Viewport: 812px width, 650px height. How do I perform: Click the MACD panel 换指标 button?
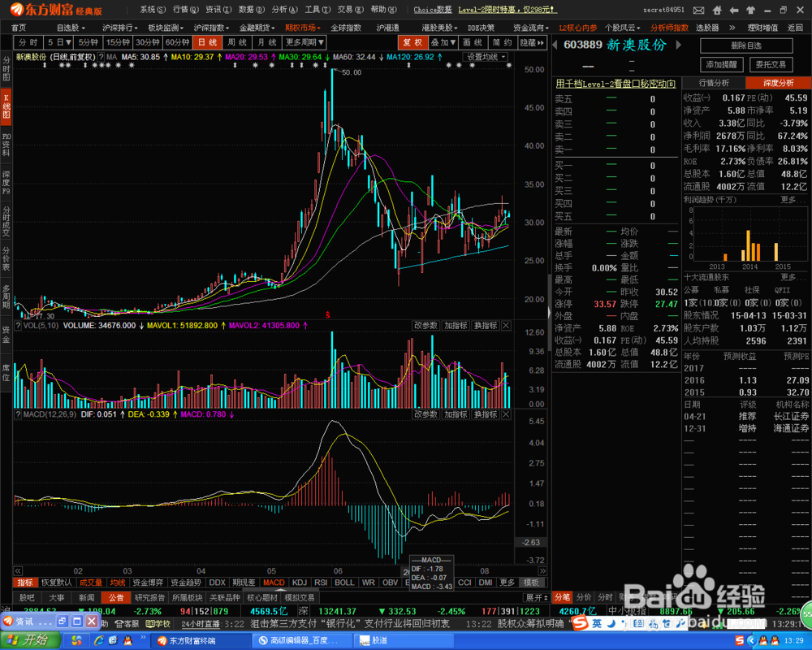click(x=486, y=414)
